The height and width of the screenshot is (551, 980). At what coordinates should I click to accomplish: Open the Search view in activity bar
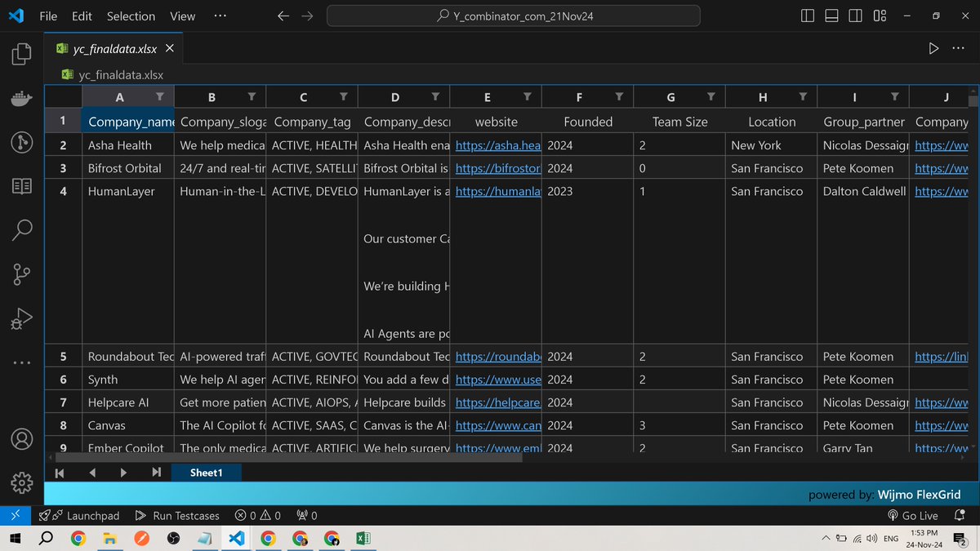21,230
